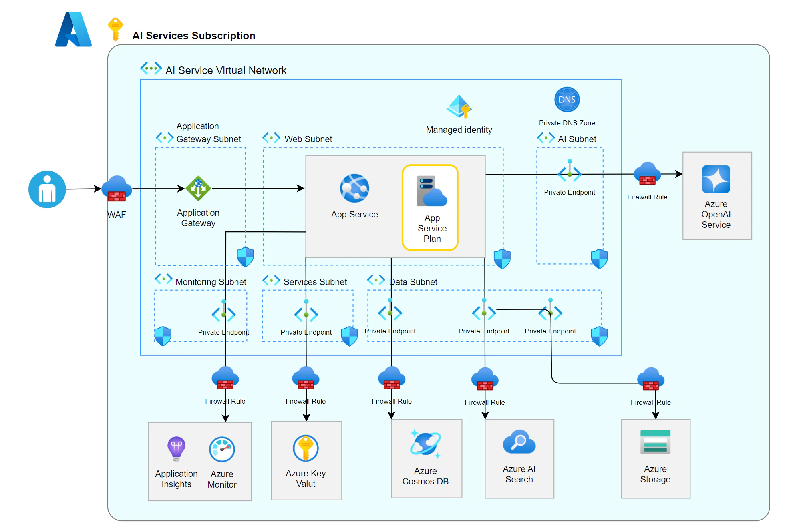Select the 'Application Insights' label

[x=177, y=479]
